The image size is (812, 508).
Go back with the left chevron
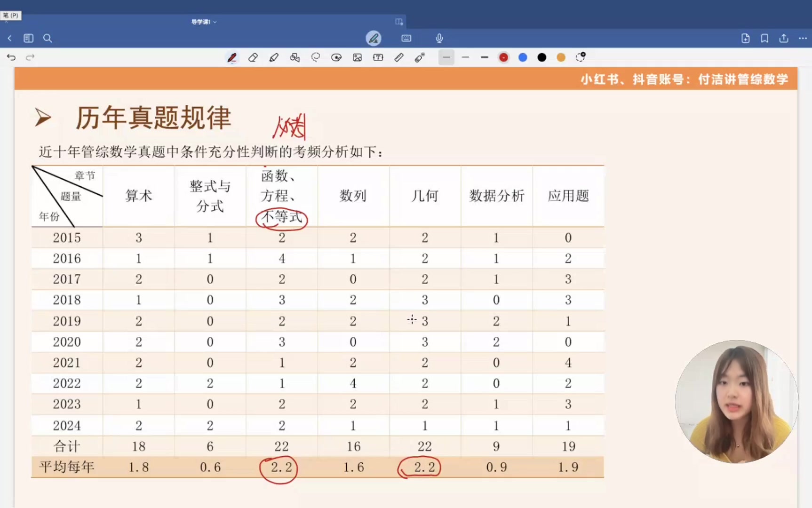[9, 38]
